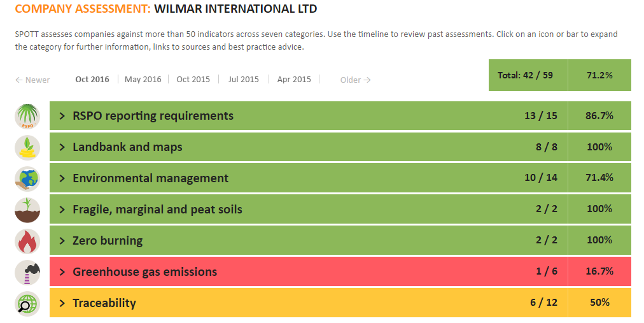Click the 2 / 2 Zero burning score
The height and width of the screenshot is (323, 644).
click(546, 240)
